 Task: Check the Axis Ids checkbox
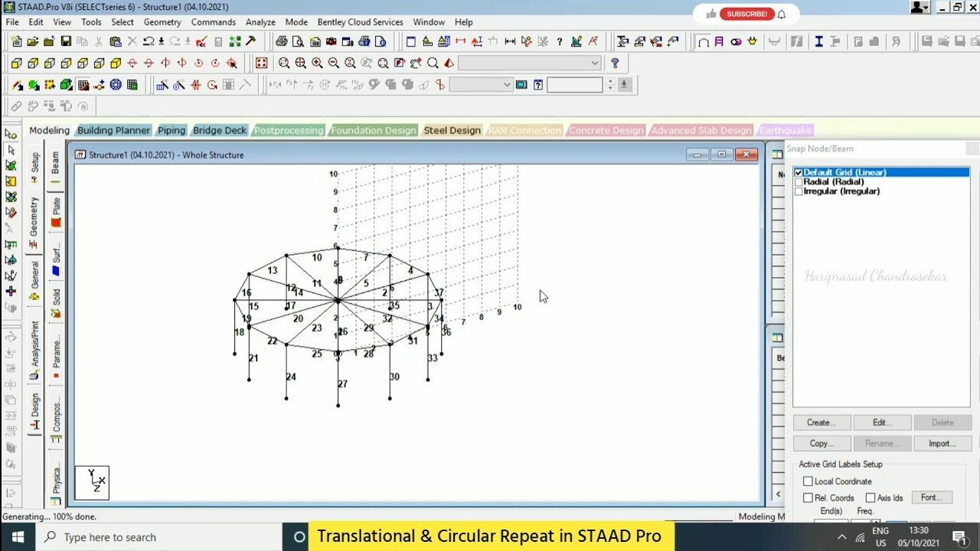871,497
